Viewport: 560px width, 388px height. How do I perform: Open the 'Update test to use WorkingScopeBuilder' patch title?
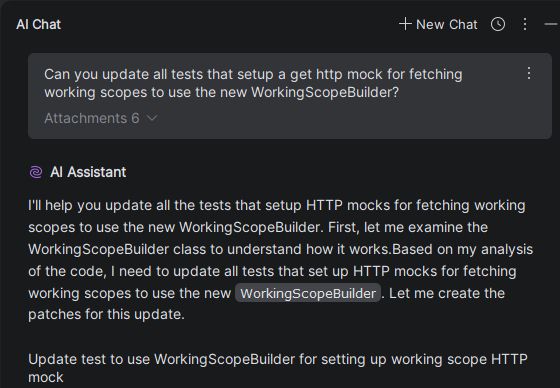click(x=278, y=368)
